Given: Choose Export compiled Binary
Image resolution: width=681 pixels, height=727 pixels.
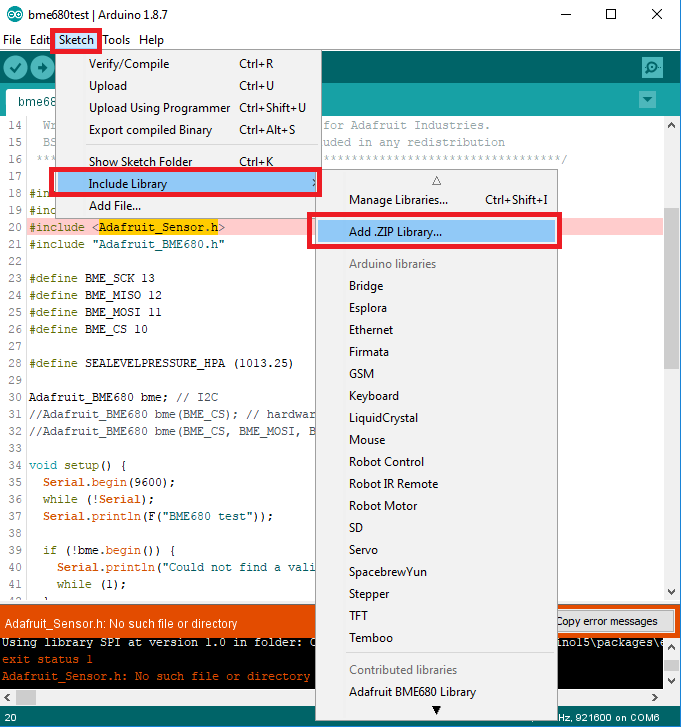Looking at the screenshot, I should click(150, 130).
